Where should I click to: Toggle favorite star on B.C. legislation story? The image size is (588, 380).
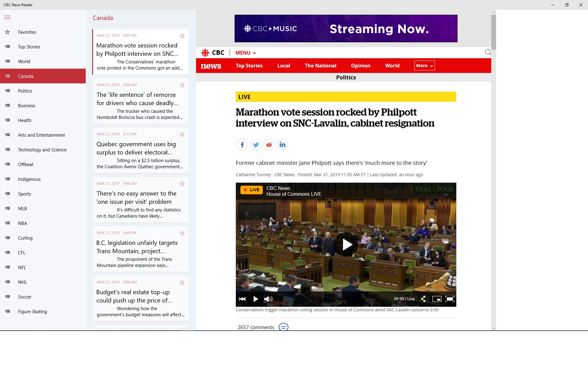coord(182,233)
